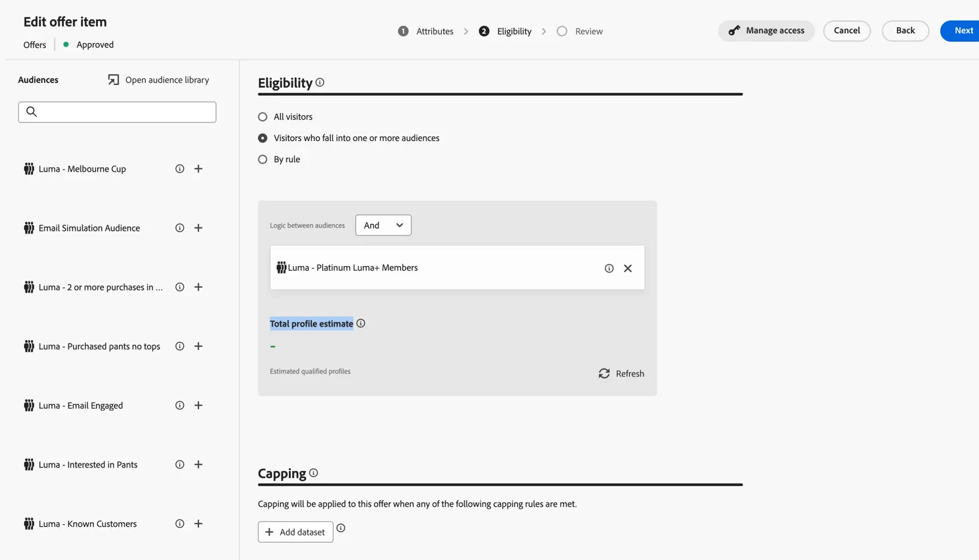Add Luma - Purchased pants no tops audience
The width and height of the screenshot is (979, 560).
(x=198, y=347)
